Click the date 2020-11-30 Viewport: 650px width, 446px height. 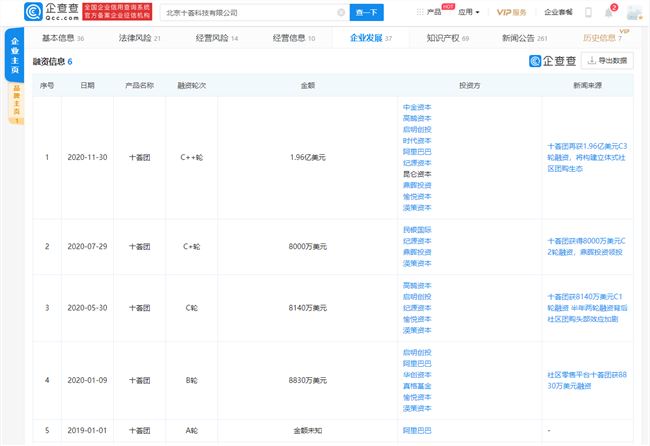click(87, 158)
